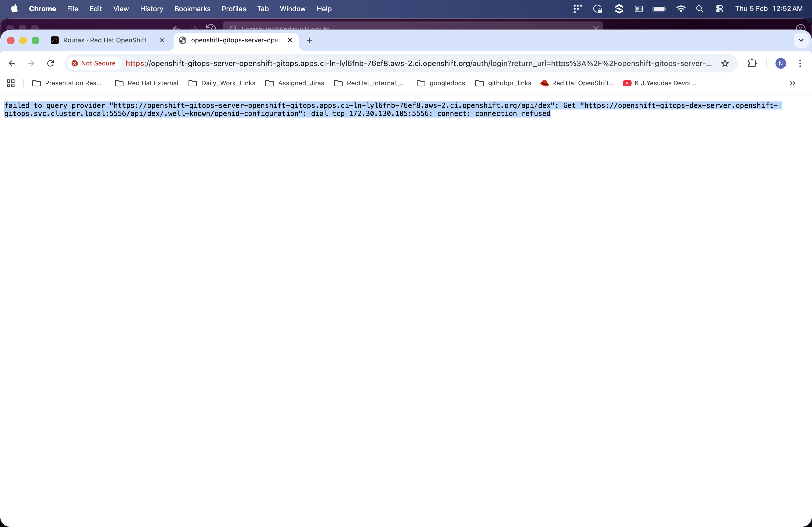Image resolution: width=812 pixels, height=527 pixels.
Task: Expand the tab search dropdown arrow
Action: [801, 40]
